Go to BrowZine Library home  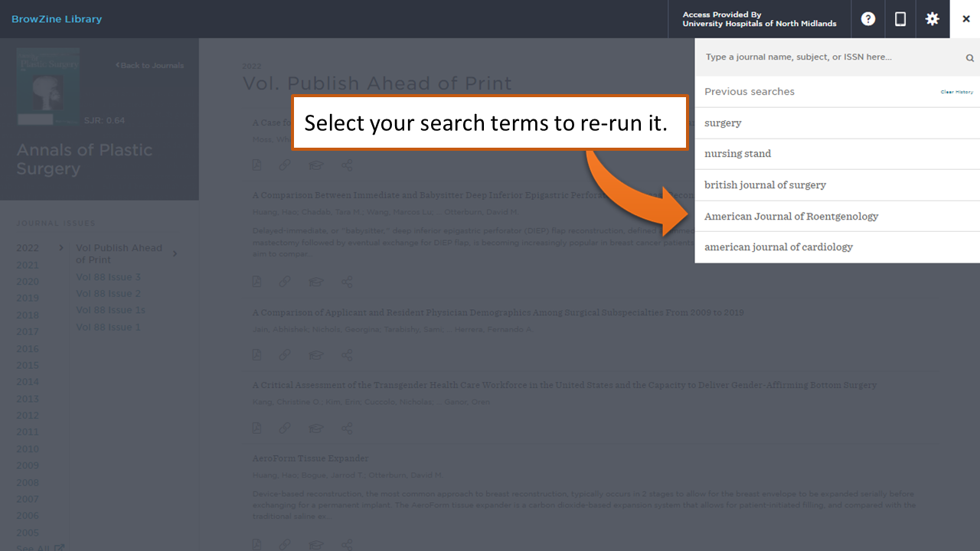[x=57, y=19]
